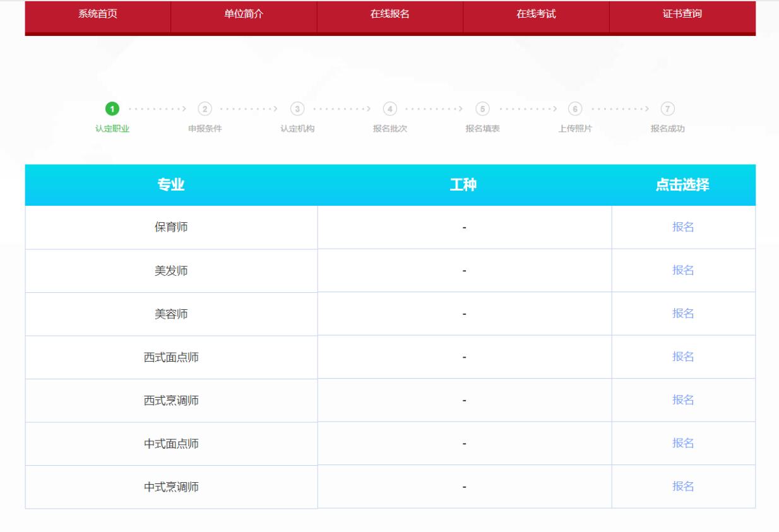
Task: Click the 报名批次 step label
Action: 390,129
